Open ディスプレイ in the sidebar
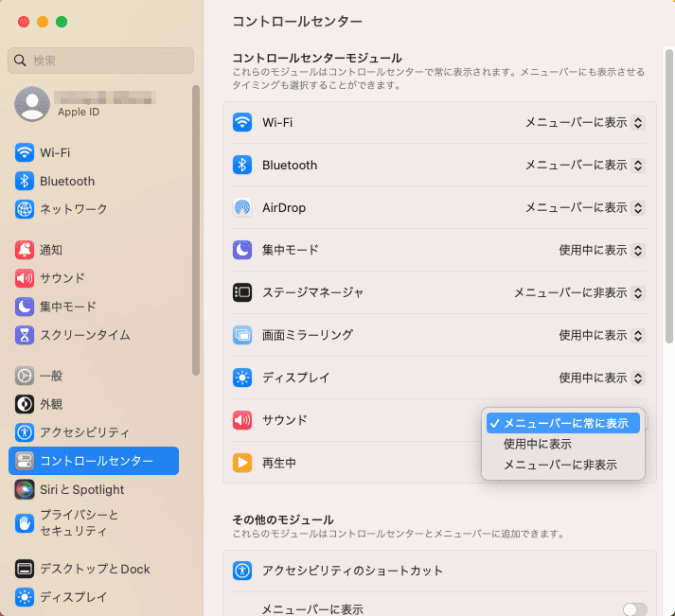 [94, 597]
